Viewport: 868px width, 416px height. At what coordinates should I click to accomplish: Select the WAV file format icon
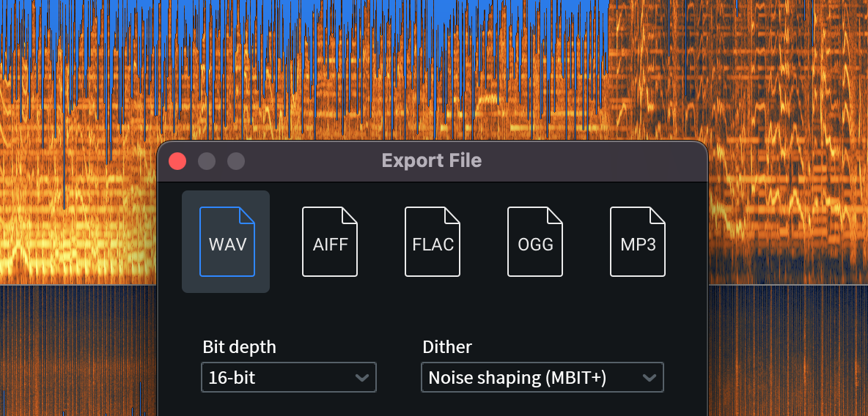(227, 242)
